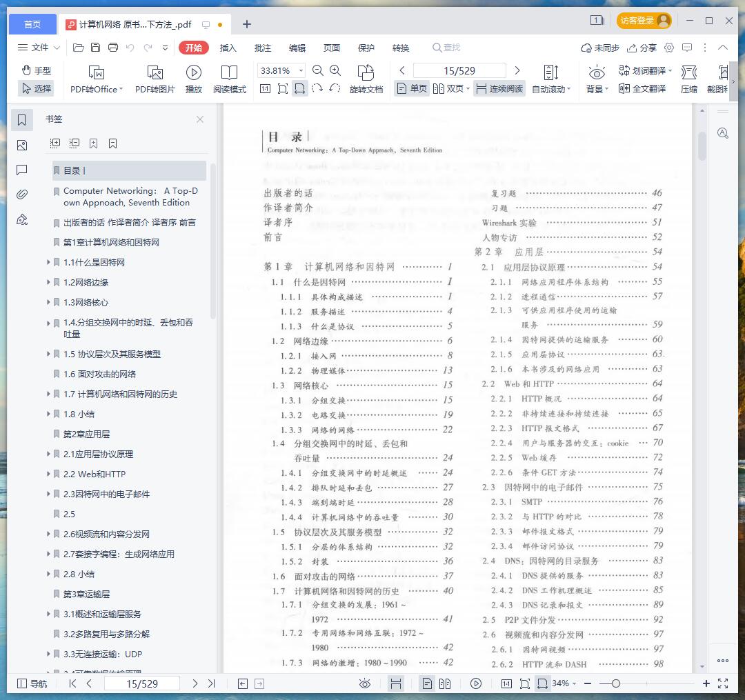Open word-selection translate dropdown
The width and height of the screenshot is (745, 700).
pos(645,71)
